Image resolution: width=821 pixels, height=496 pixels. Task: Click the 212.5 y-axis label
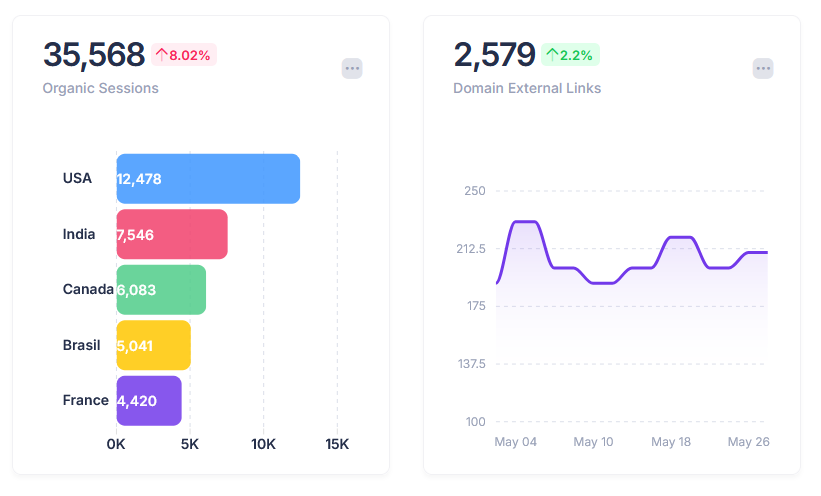click(x=470, y=249)
